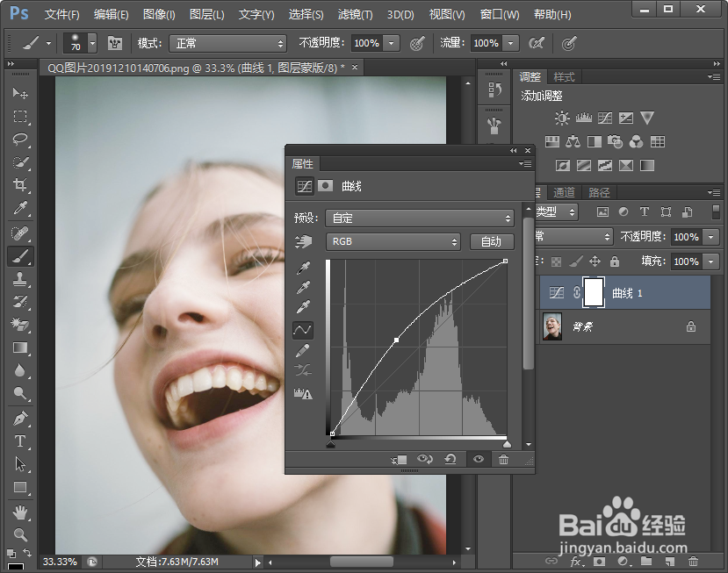Toggle curves adjustment visibility eye in Properties
This screenshot has height=573, width=728.
(x=479, y=459)
